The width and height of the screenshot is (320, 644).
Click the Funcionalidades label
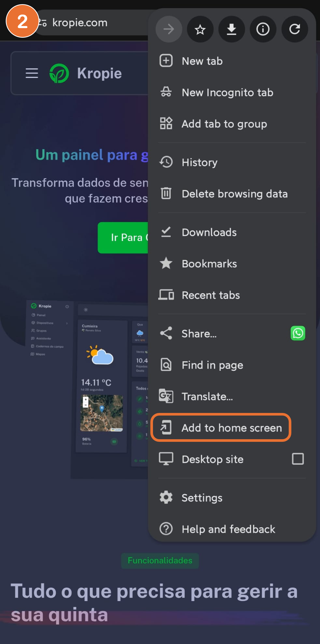click(x=160, y=560)
